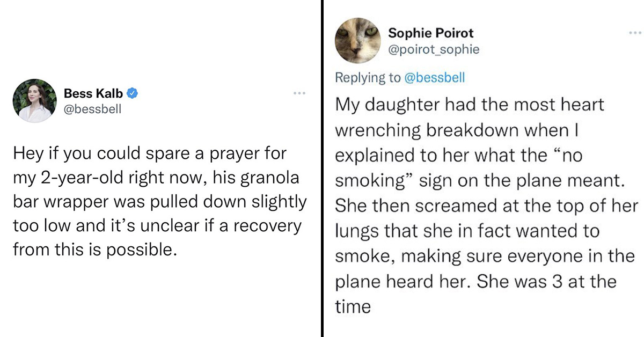Click the "Replying to" label
The image size is (644, 337).
point(368,78)
